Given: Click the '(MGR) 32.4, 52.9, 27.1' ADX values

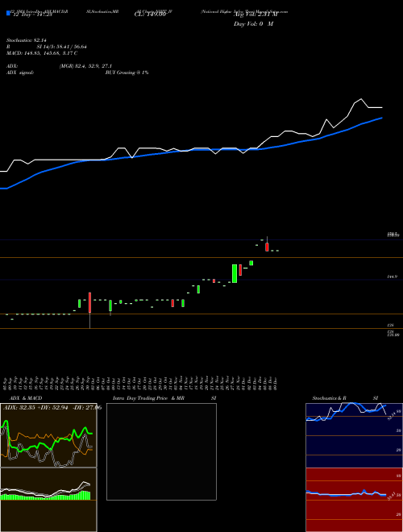Looking at the screenshot, I should click(x=85, y=66).
